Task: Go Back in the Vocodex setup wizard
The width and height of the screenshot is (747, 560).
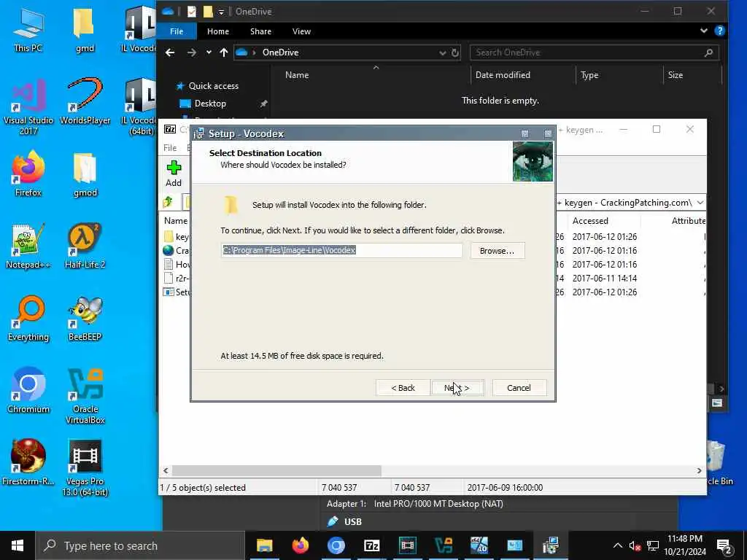Action: tap(403, 388)
